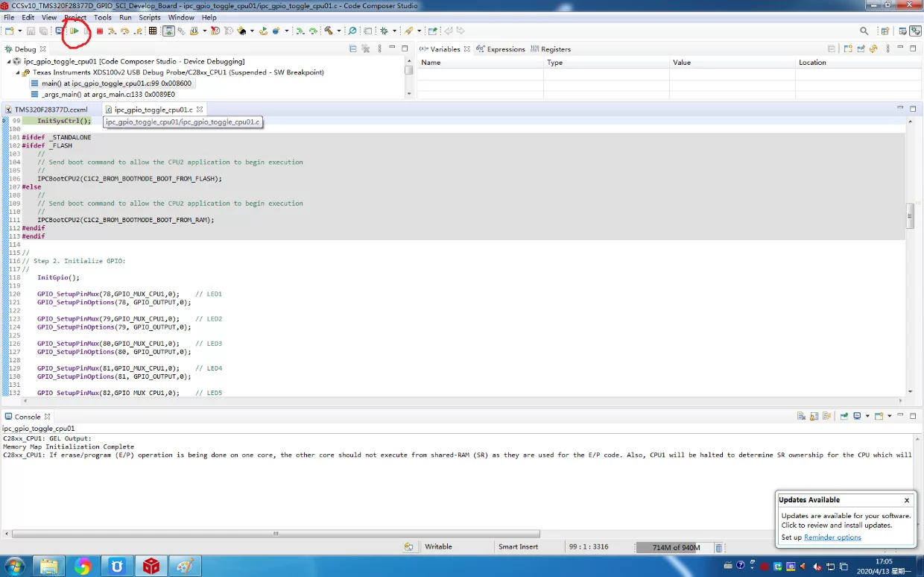924x577 pixels.
Task: Click the Step Into toolbar icon
Action: click(111, 31)
